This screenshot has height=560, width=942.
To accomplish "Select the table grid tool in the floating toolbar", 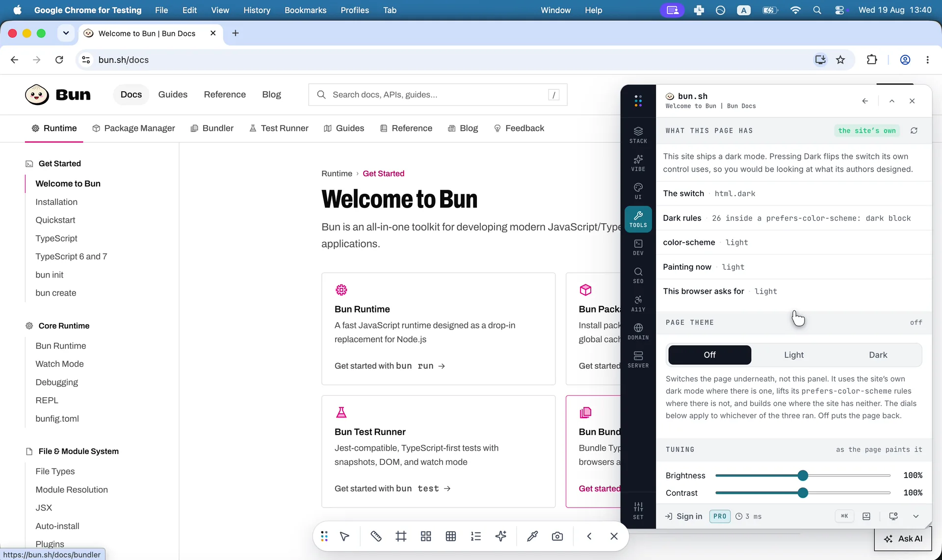I will 451,536.
